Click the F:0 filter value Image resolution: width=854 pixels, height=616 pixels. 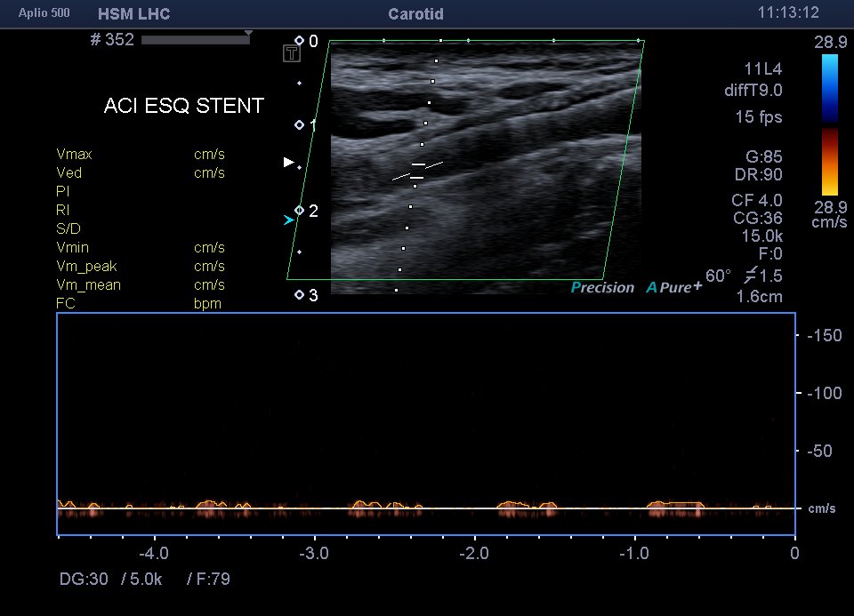(x=770, y=253)
